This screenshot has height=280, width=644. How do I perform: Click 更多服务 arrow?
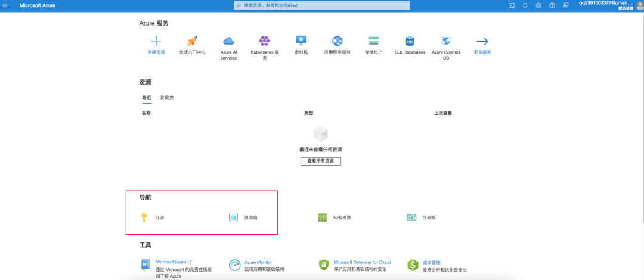[482, 41]
